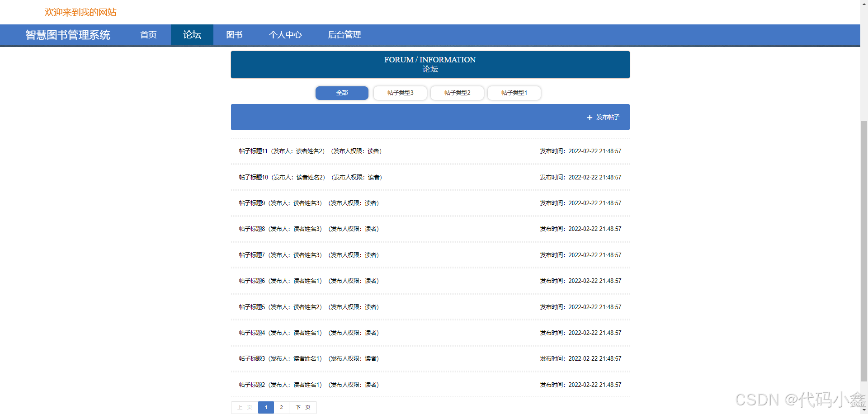Click the scrollbar down arrow

(864, 410)
